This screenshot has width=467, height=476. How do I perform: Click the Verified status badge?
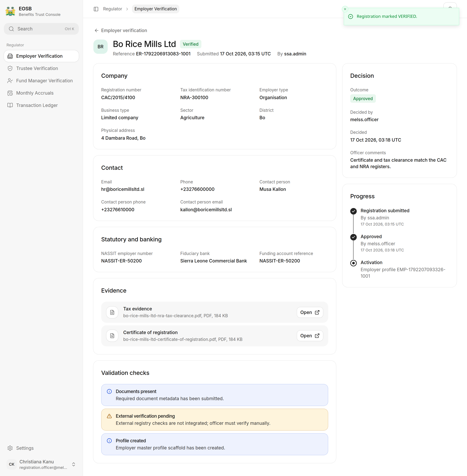(191, 44)
